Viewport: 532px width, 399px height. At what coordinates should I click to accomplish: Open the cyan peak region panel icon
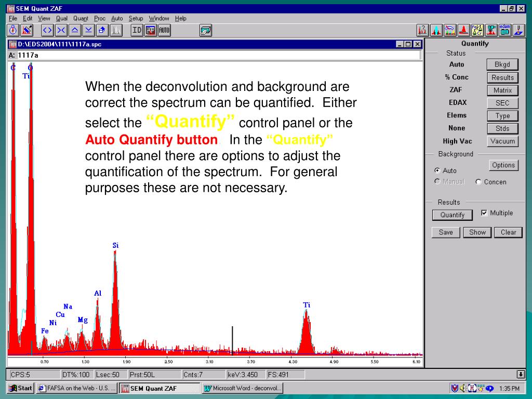pos(436,30)
